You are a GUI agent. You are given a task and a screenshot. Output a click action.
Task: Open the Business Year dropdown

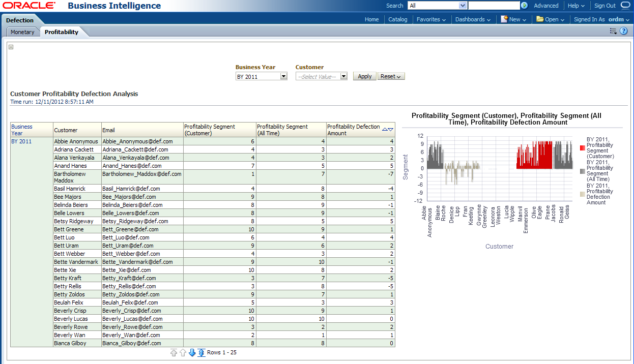click(x=283, y=77)
